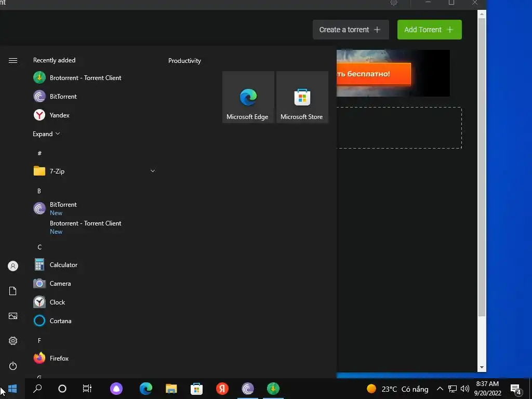Open File Explorer on taskbar
The width and height of the screenshot is (532, 399).
(171, 389)
